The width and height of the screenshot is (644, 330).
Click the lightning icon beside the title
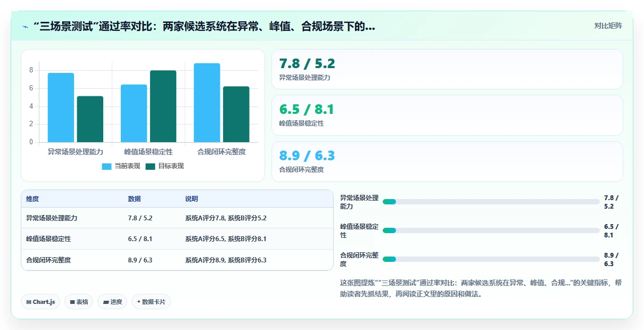click(x=25, y=27)
